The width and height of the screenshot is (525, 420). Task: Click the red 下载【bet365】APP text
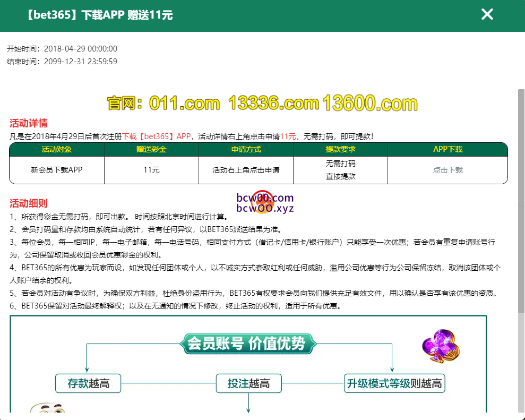tap(157, 136)
